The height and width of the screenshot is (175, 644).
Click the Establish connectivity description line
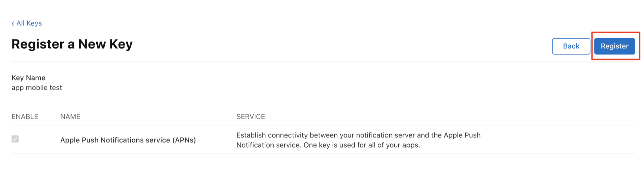(x=358, y=135)
